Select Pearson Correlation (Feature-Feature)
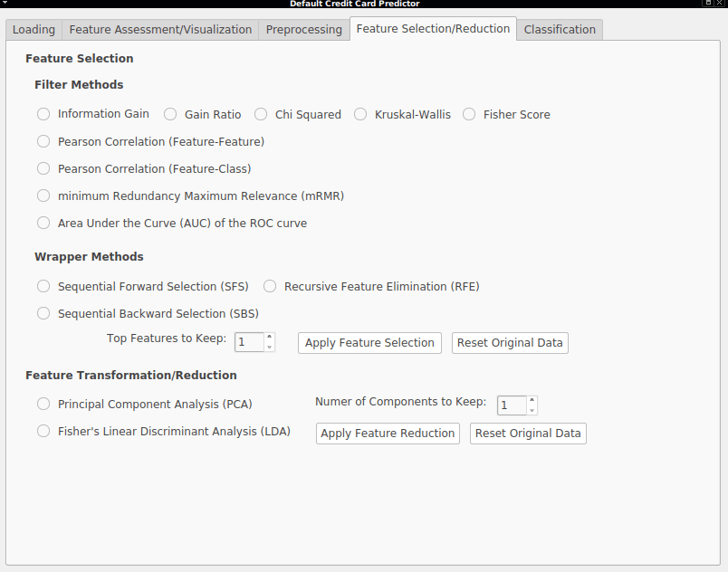Screen dimensions: 728x572 click(x=151, y=141)
